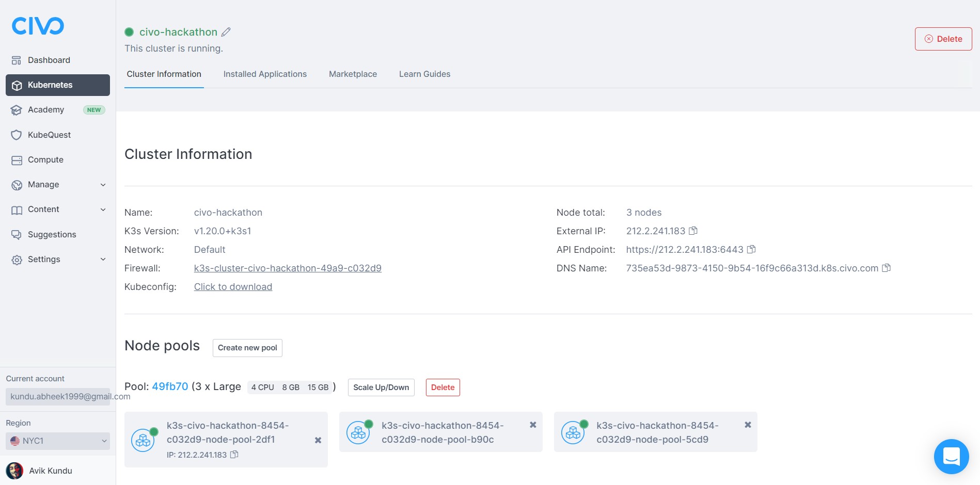Click the green cluster status indicator
The image size is (980, 485).
(129, 32)
